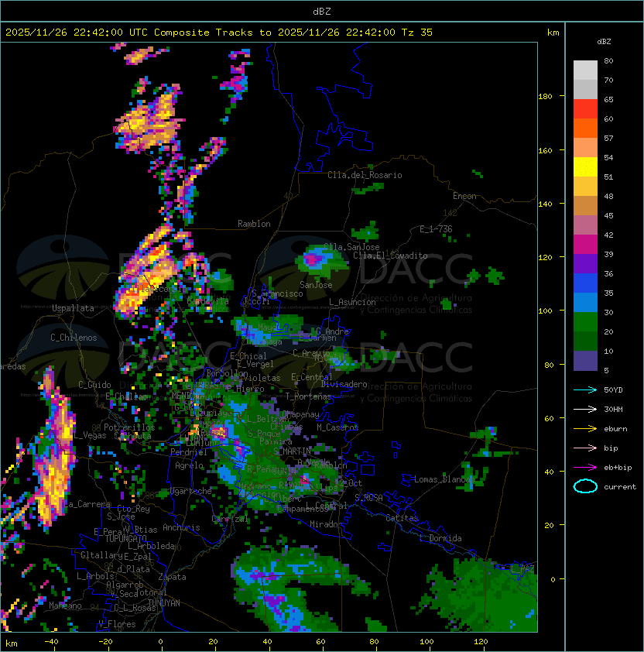Click the M_Caseros place label
The image size is (644, 652).
(x=337, y=427)
